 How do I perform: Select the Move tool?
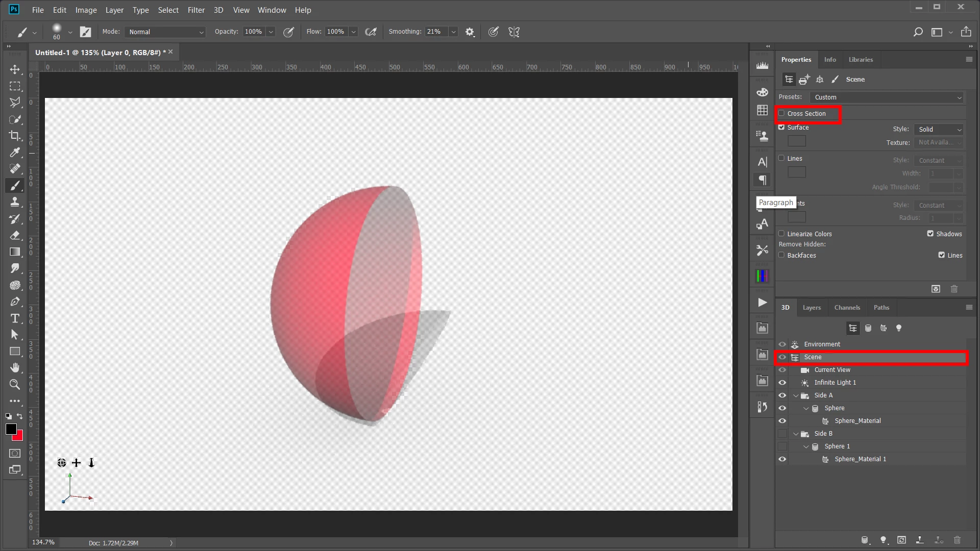click(15, 69)
